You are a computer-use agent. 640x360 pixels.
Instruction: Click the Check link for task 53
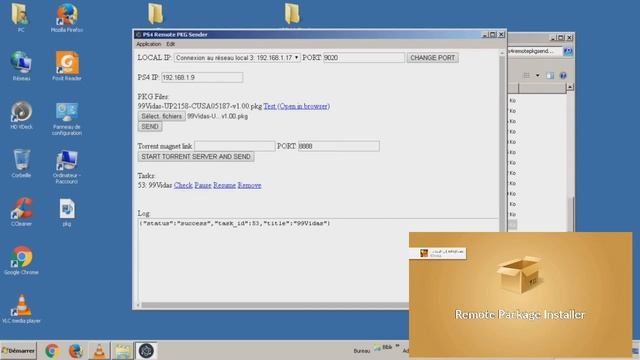pyautogui.click(x=183, y=185)
